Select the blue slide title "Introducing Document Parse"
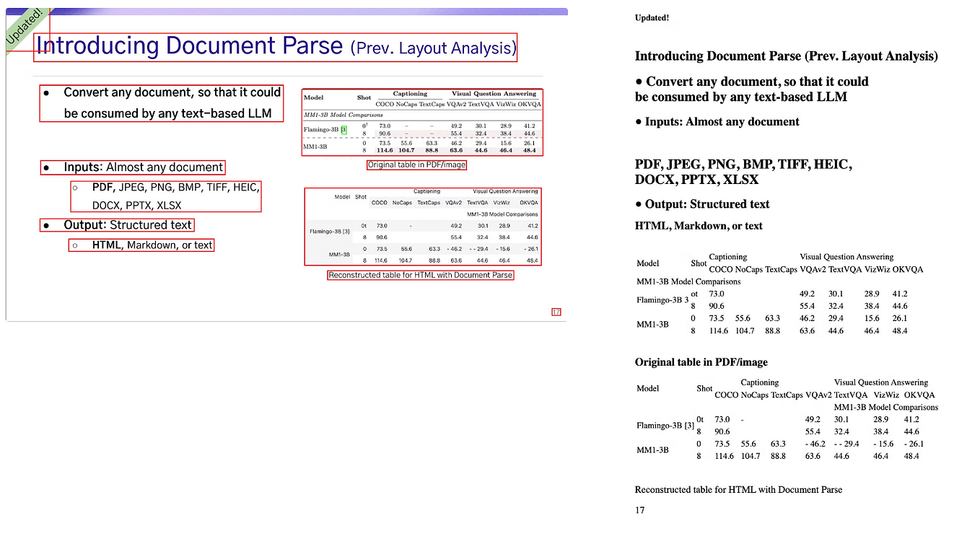 click(190, 46)
